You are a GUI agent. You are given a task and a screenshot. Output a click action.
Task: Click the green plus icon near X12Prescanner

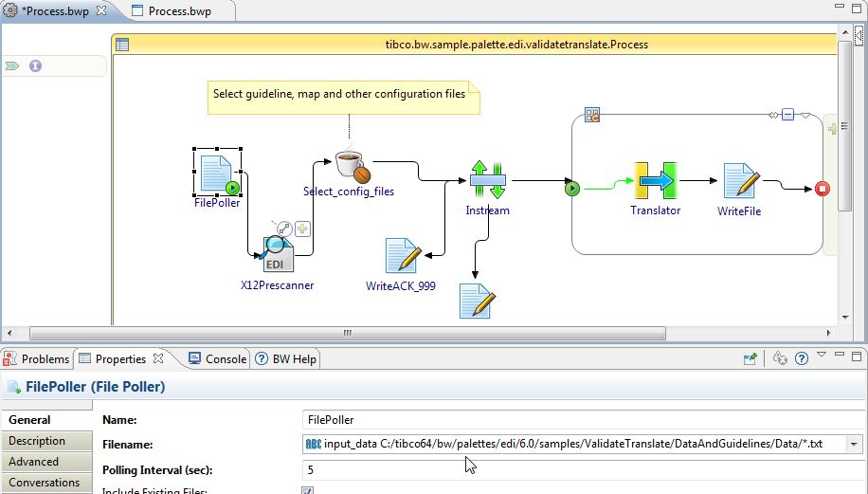click(302, 229)
